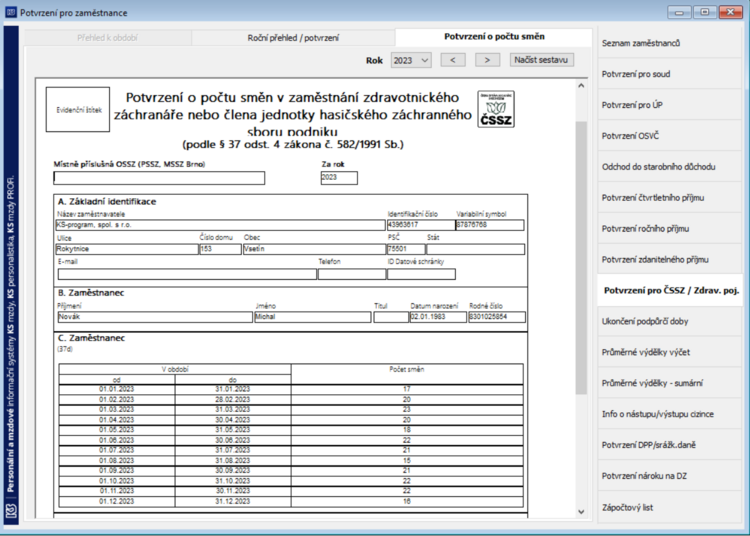Click the scrollbar down arrow of the report
Image resolution: width=750 pixels, height=536 pixels.
(x=581, y=512)
